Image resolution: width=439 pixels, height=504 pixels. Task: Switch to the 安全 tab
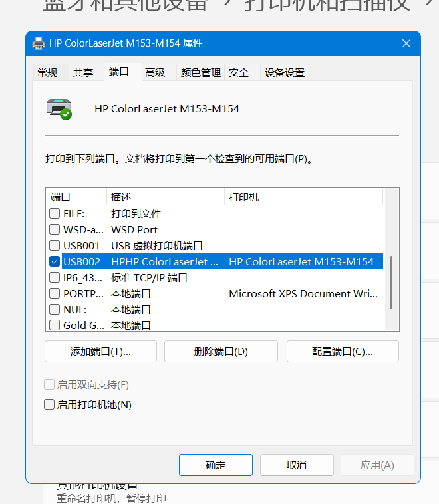239,73
